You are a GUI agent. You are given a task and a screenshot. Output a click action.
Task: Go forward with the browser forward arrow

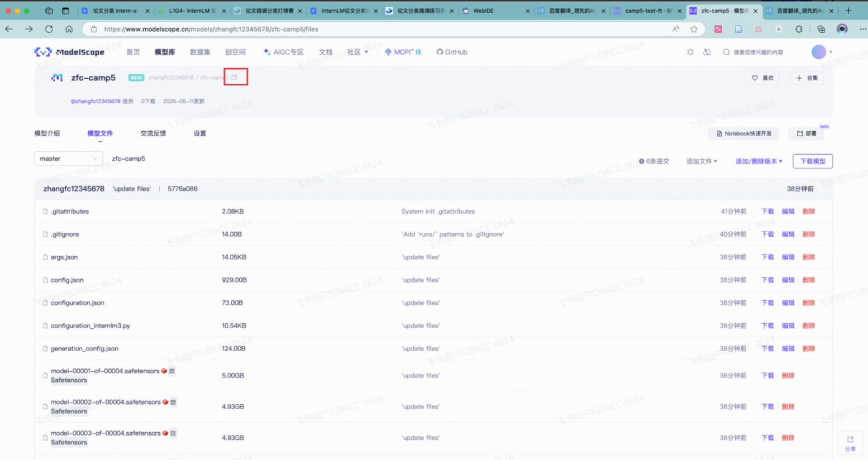point(29,29)
